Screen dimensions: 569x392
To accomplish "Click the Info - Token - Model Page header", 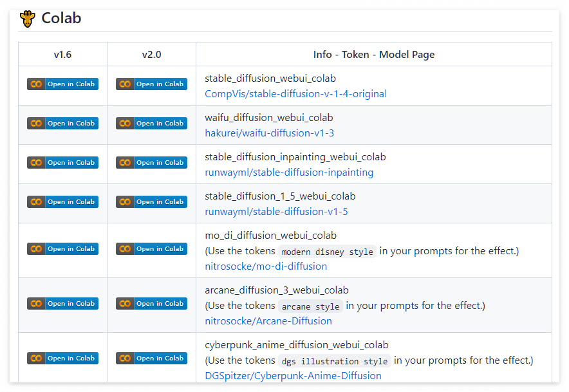I will coord(374,55).
